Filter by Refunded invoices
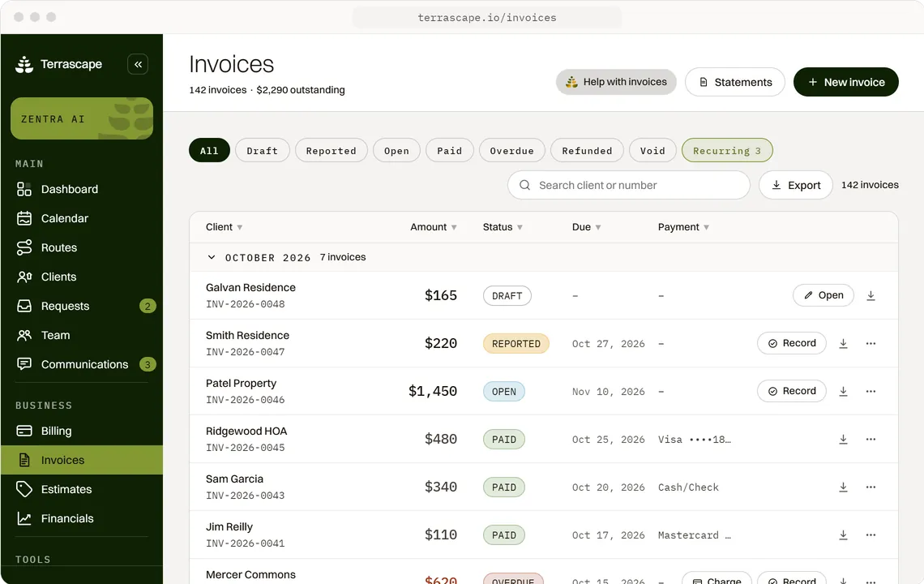 click(x=587, y=150)
